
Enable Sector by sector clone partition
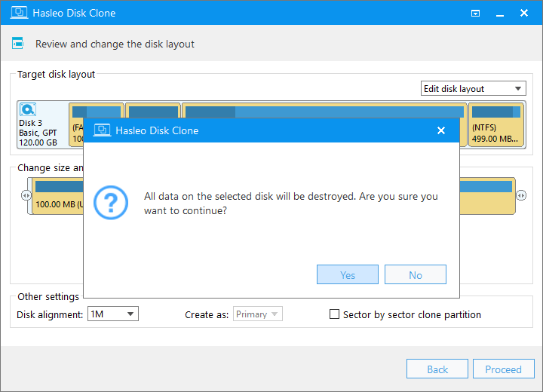tap(334, 314)
